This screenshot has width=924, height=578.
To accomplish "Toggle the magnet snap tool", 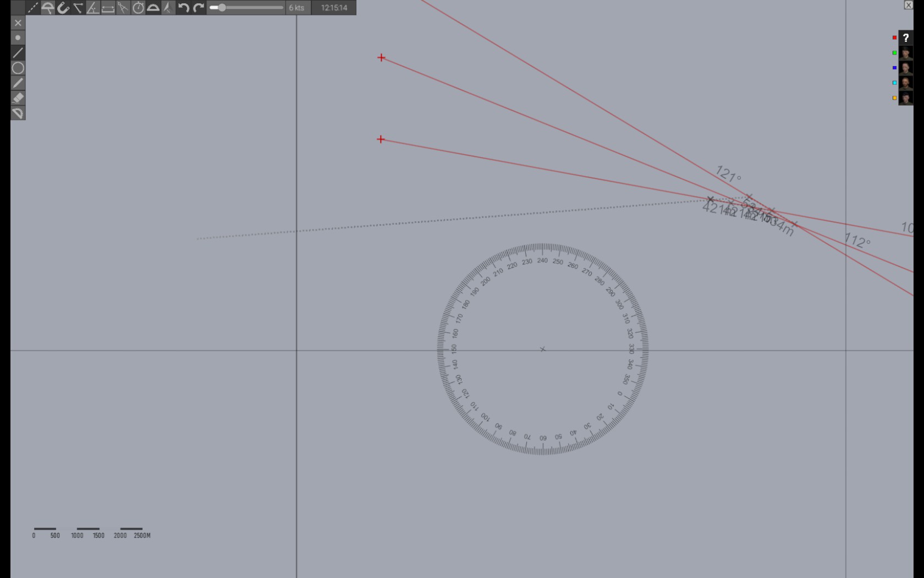I will pyautogui.click(x=63, y=8).
